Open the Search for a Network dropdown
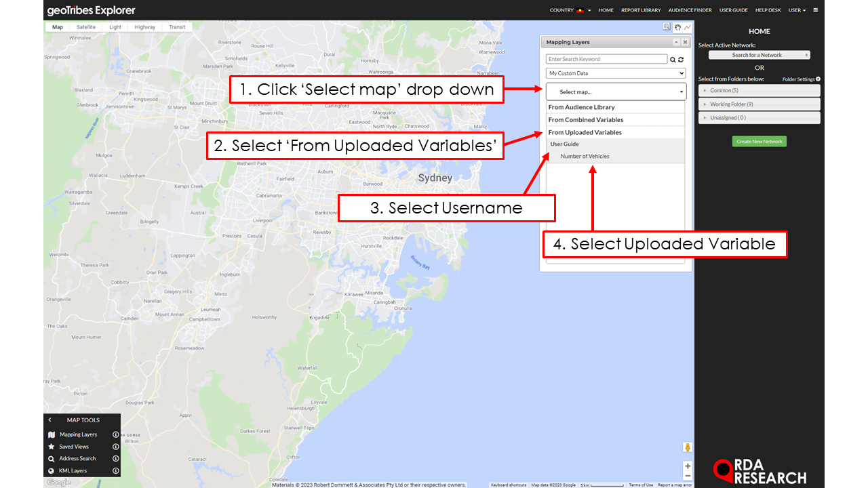This screenshot has width=868, height=488. pos(759,55)
